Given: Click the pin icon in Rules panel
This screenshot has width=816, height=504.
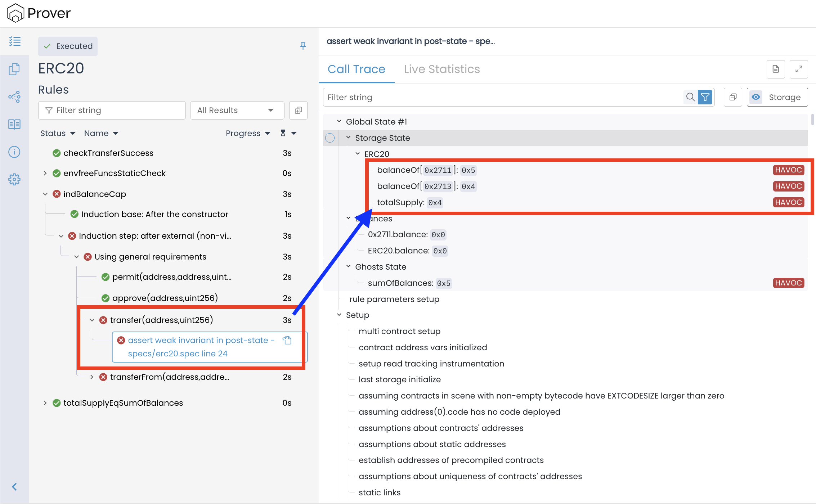Looking at the screenshot, I should (303, 46).
